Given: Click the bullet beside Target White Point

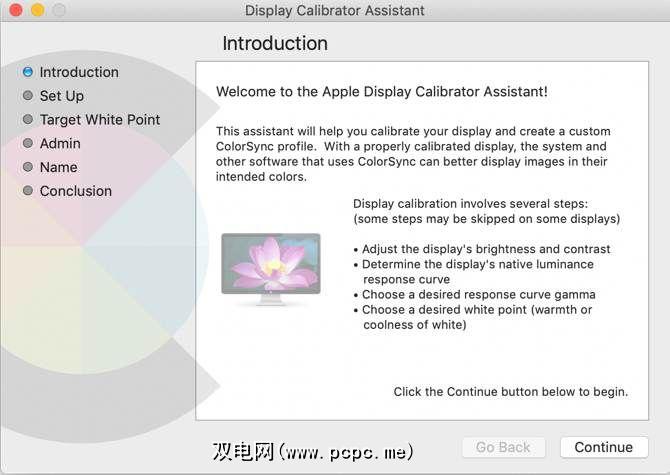Looking at the screenshot, I should (28, 119).
